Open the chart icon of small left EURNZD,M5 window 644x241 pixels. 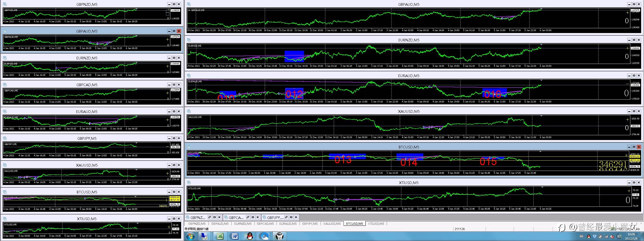click(5, 58)
